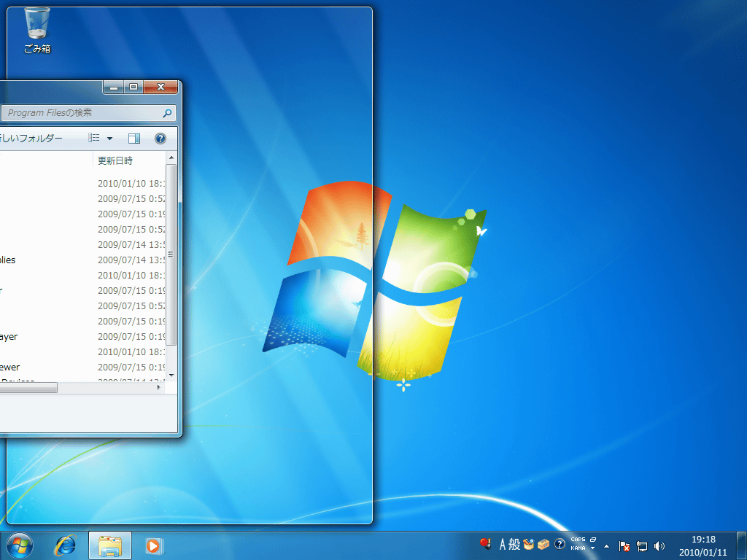The image size is (747, 560).
Task: Click the file list scroll-up arrow
Action: tap(171, 157)
